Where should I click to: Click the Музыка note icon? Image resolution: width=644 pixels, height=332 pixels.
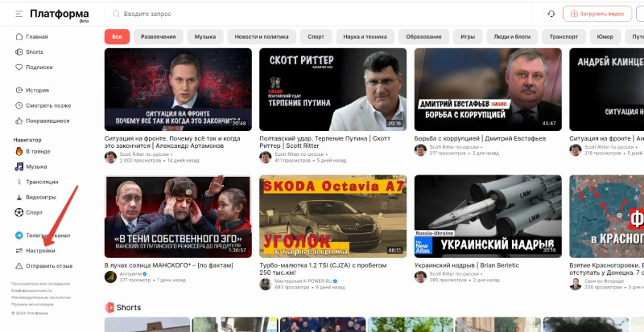(x=19, y=166)
